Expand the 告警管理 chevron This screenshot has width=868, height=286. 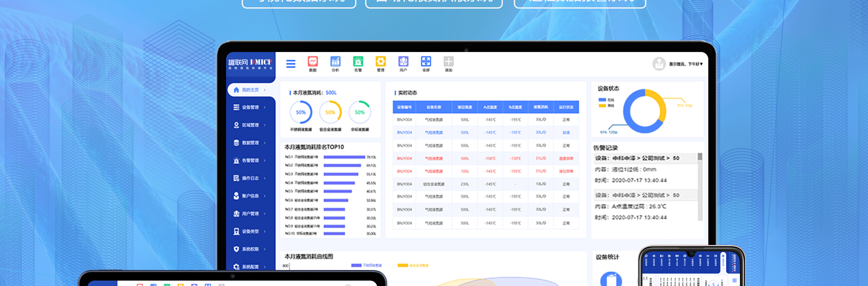click(265, 160)
